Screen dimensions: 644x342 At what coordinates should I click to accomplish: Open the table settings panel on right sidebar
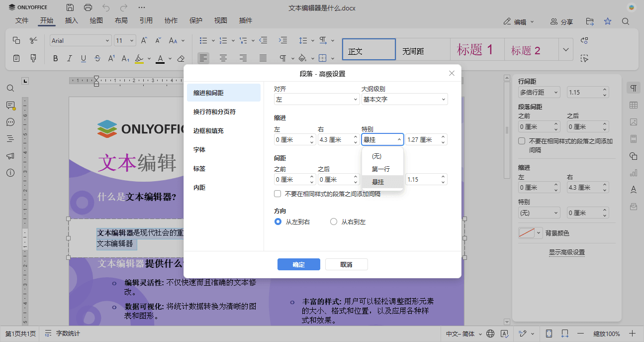634,105
